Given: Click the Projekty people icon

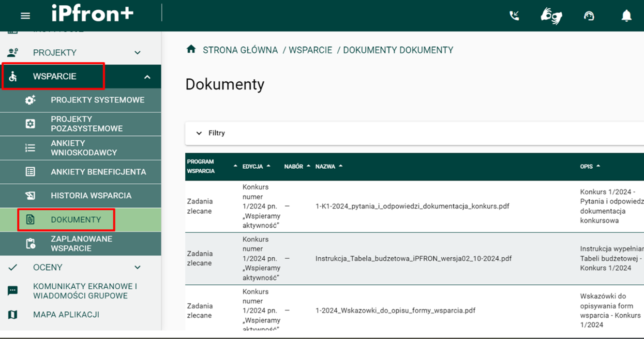Looking at the screenshot, I should (13, 52).
